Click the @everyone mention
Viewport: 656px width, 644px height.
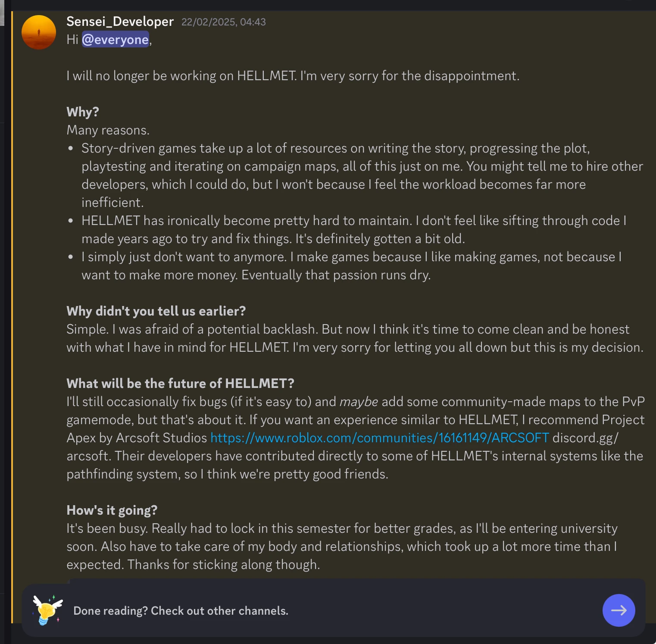click(115, 40)
